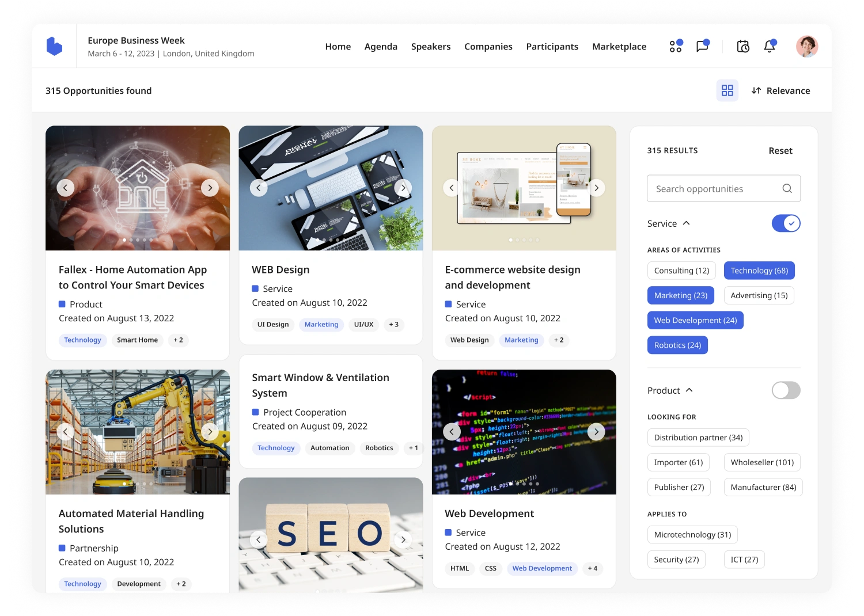Show previous image on Web Development card
Image resolution: width=864 pixels, height=616 pixels.
[x=452, y=431]
